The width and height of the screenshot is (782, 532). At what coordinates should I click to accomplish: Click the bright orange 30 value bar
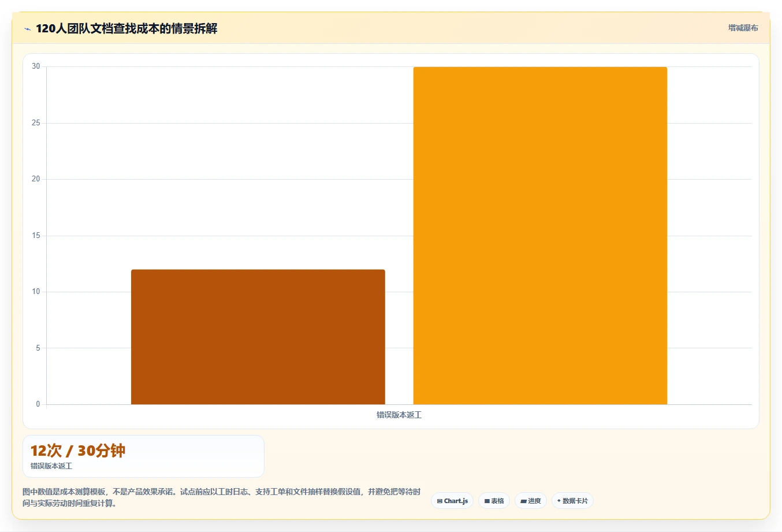click(x=540, y=236)
